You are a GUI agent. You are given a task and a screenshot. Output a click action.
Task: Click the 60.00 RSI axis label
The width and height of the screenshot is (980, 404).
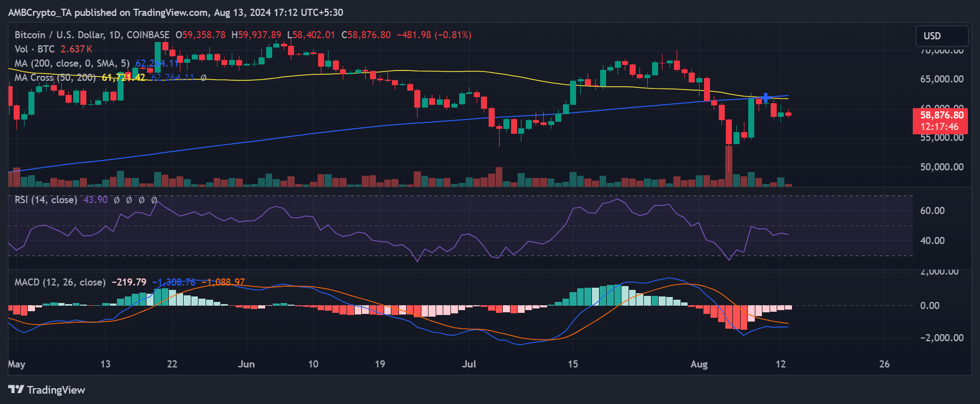point(932,211)
